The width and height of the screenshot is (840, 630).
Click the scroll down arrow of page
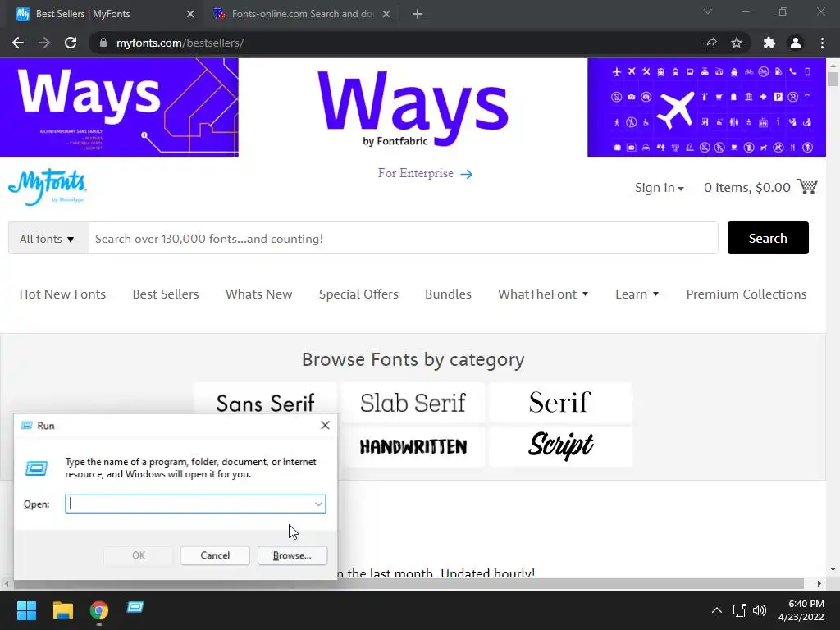(833, 569)
